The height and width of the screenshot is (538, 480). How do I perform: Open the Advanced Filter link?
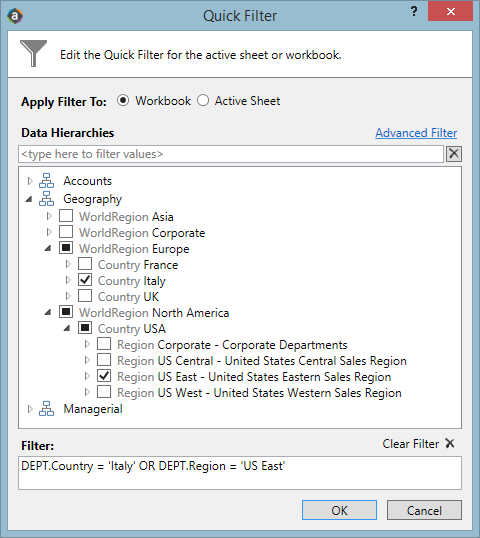pos(416,133)
